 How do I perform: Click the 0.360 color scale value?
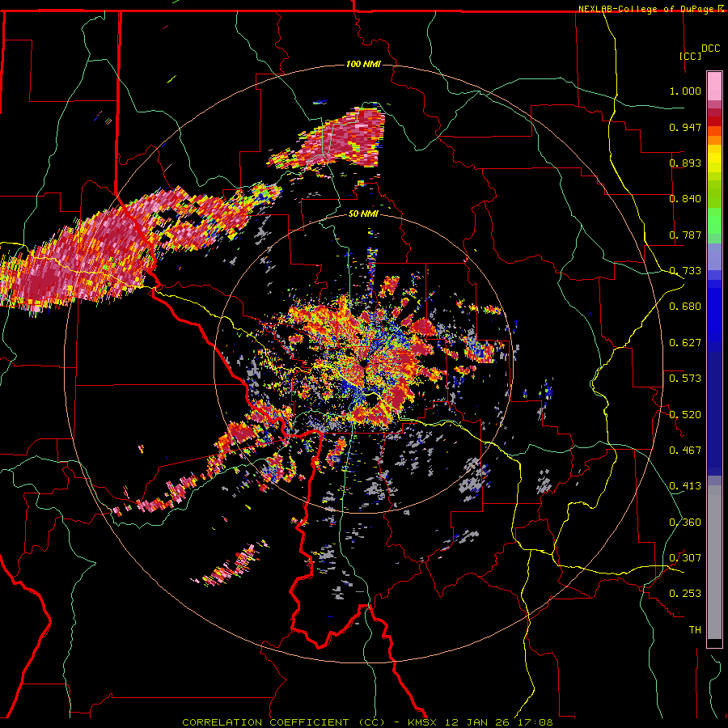pos(685,523)
